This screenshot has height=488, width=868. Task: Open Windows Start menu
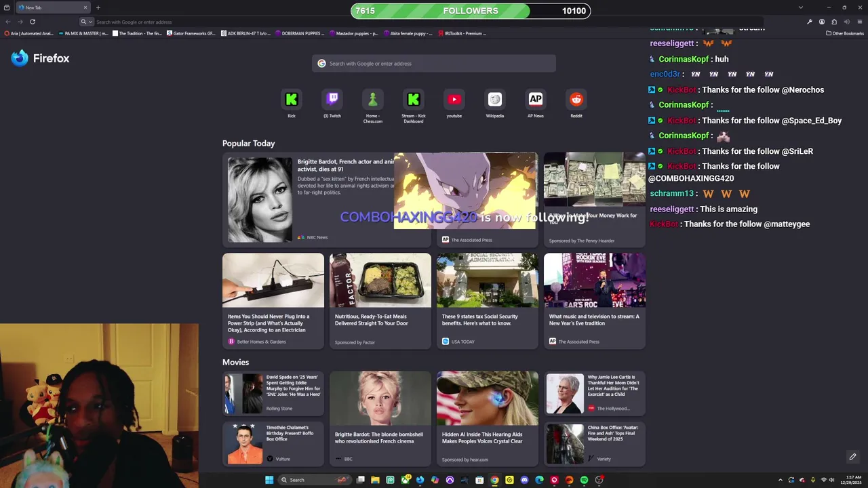click(269, 480)
